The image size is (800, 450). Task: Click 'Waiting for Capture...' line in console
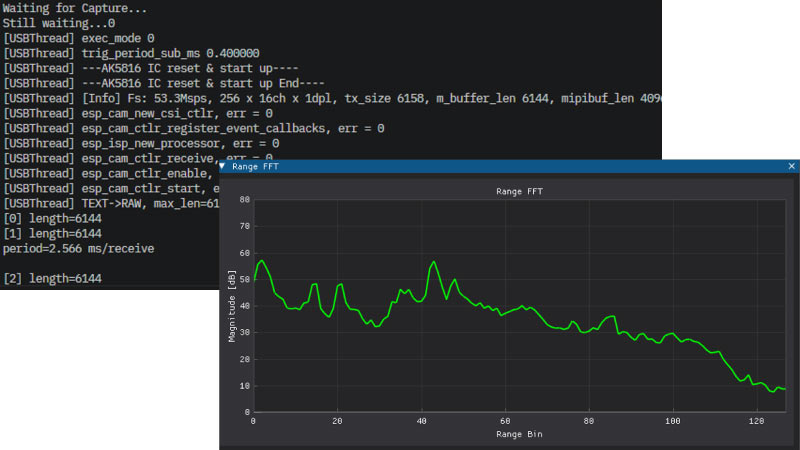click(74, 8)
